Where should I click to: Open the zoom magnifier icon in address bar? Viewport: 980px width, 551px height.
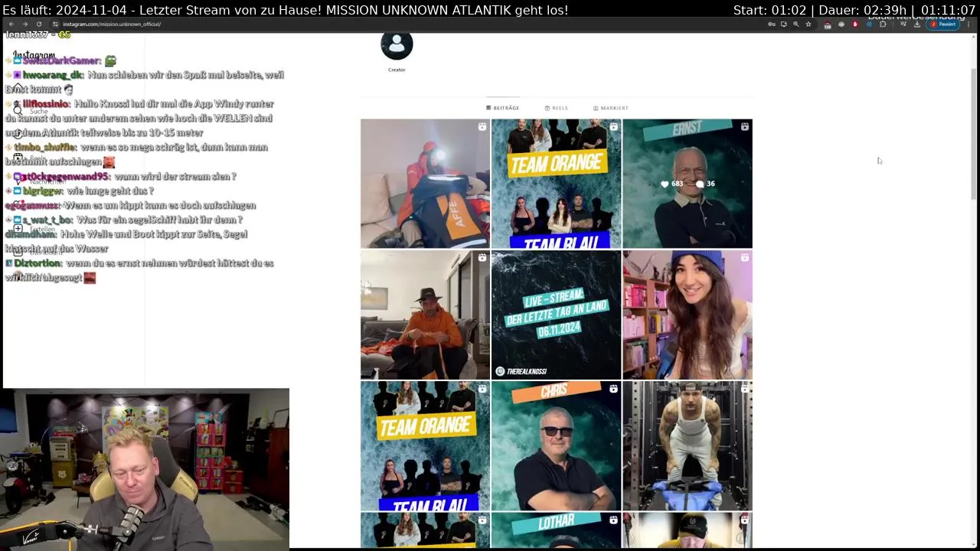coord(796,24)
